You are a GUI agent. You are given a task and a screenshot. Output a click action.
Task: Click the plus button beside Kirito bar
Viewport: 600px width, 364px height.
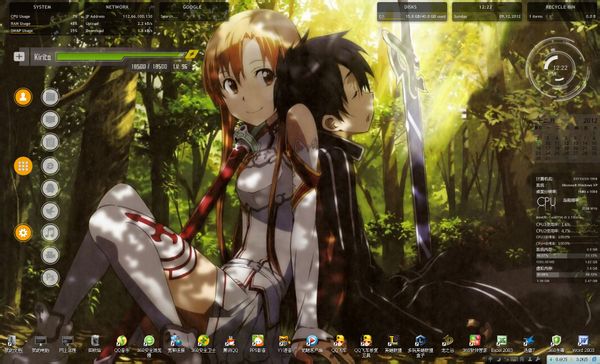coord(19,57)
